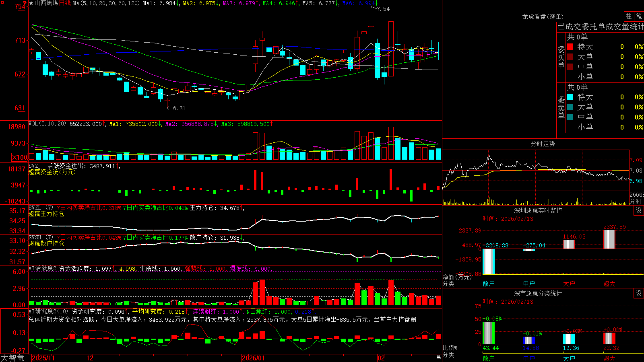Click the red question mark help icon
The width and height of the screenshot is (644, 362).
[x=25, y=3]
